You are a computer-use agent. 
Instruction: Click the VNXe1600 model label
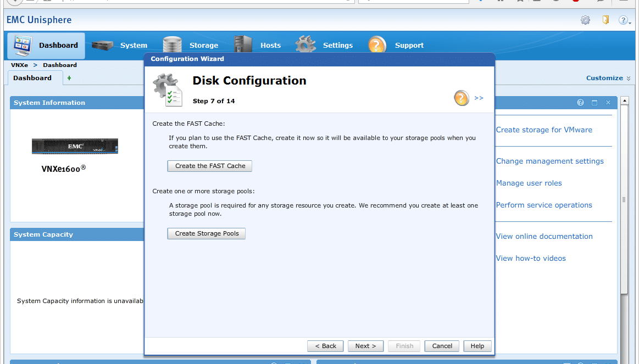click(64, 169)
